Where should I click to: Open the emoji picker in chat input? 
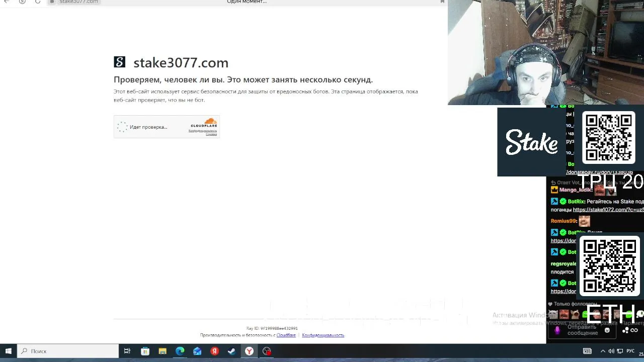[607, 330]
